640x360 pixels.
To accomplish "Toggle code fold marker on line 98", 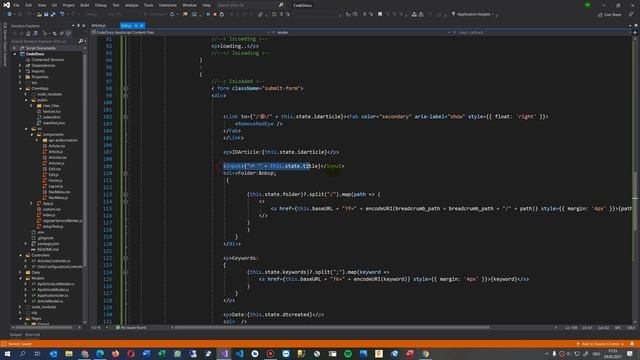I will pyautogui.click(x=125, y=88).
